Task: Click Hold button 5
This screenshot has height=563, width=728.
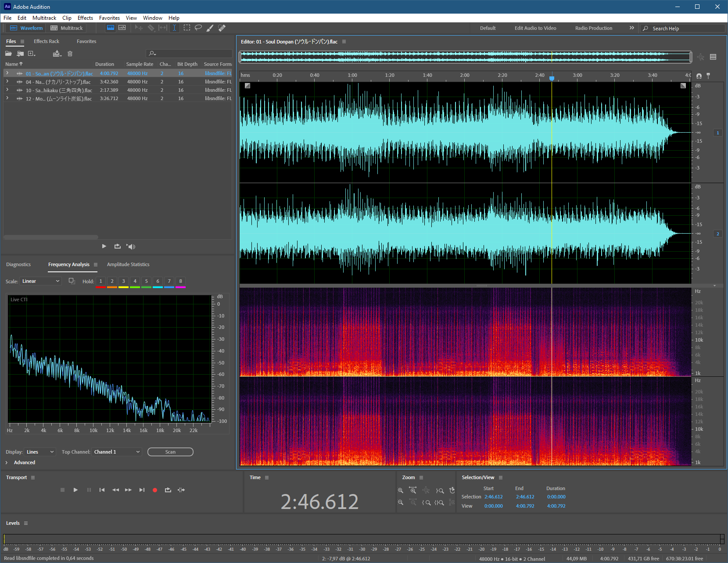Action: click(146, 281)
